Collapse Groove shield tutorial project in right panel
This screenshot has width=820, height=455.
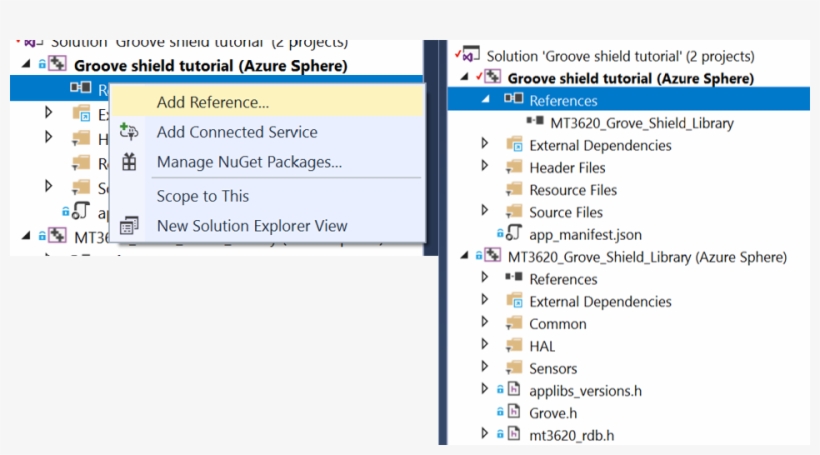(x=464, y=77)
